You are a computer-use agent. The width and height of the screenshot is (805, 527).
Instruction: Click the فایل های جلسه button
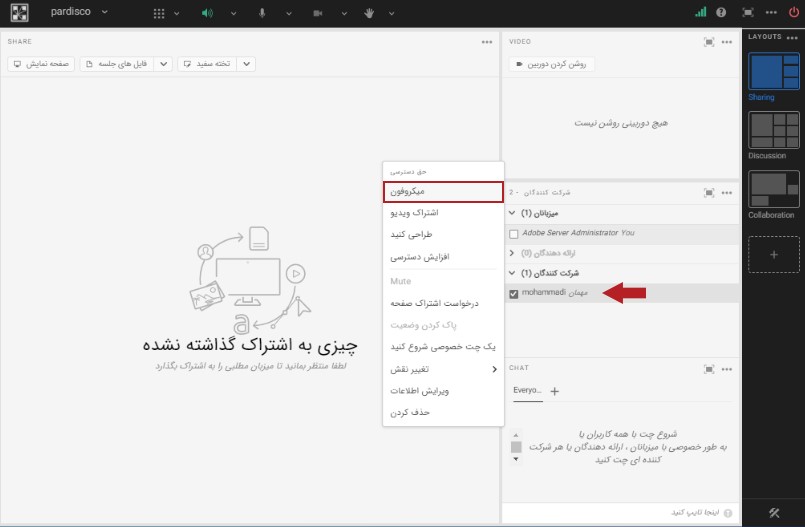[x=117, y=64]
